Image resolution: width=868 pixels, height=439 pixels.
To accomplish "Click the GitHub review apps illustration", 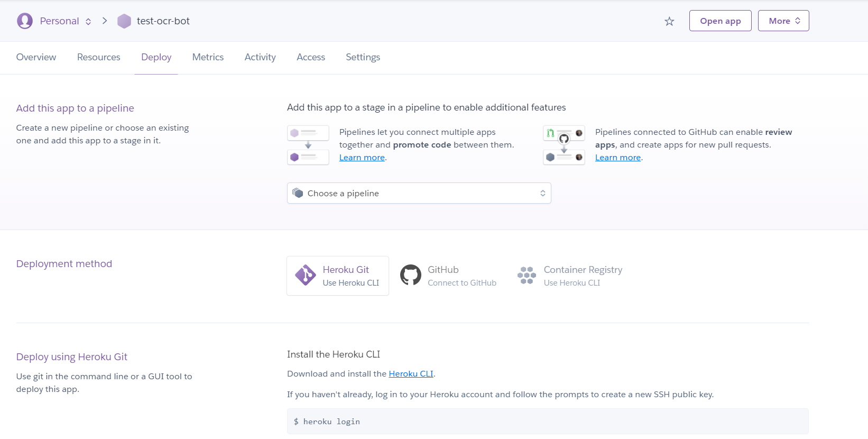I will click(x=564, y=145).
